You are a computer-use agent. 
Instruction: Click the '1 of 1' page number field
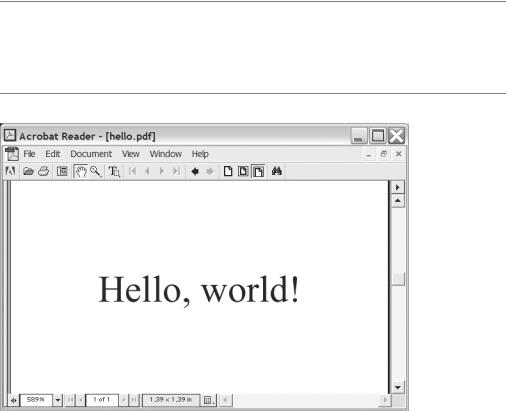point(102,399)
